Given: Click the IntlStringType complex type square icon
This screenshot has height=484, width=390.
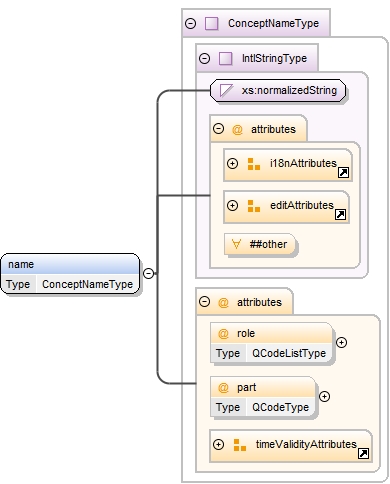Looking at the screenshot, I should tap(225, 59).
